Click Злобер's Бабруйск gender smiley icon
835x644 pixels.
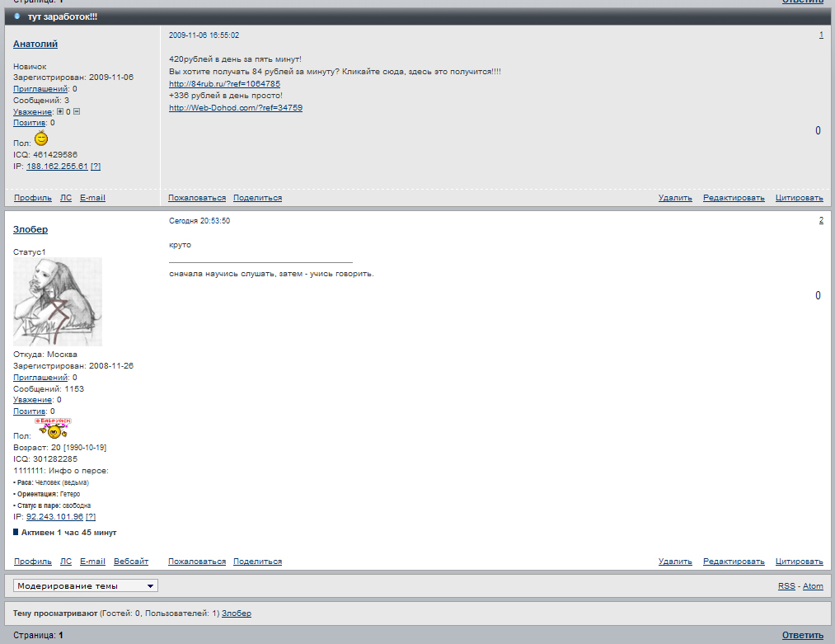53,428
